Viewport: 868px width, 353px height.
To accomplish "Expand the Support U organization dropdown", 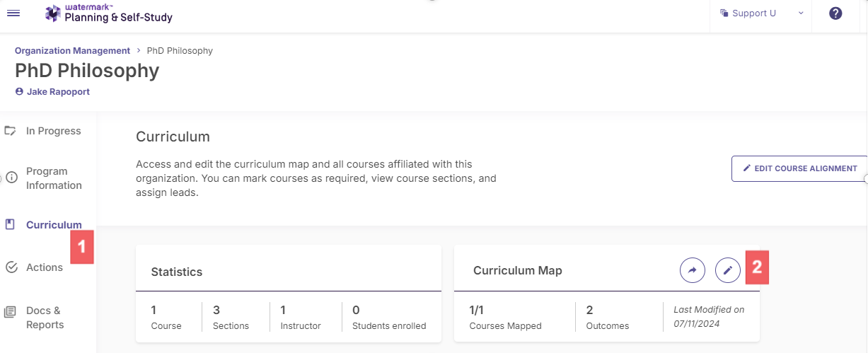I will pos(761,13).
